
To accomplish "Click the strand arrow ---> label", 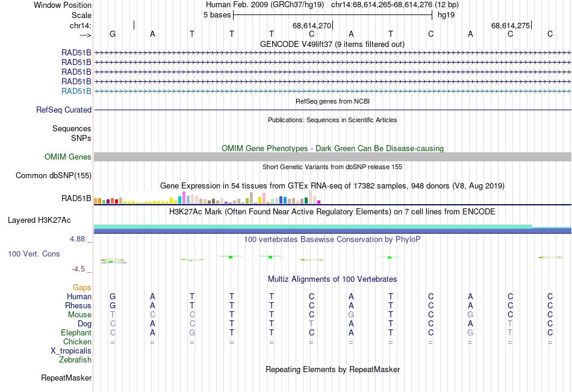I will 85,35.
